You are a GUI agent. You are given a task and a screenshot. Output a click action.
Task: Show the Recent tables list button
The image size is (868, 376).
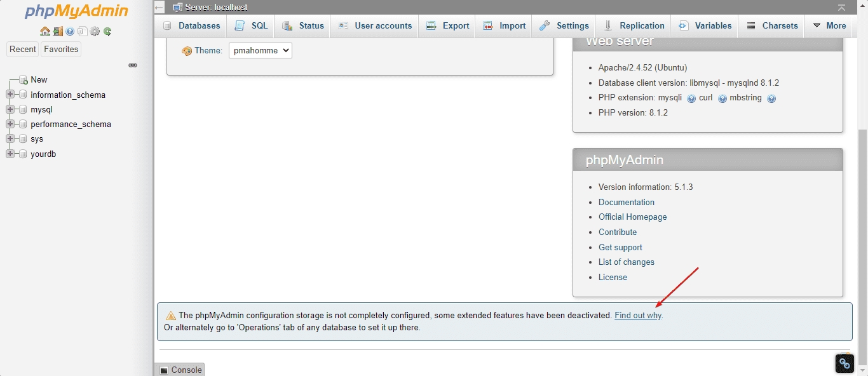pyautogui.click(x=23, y=50)
